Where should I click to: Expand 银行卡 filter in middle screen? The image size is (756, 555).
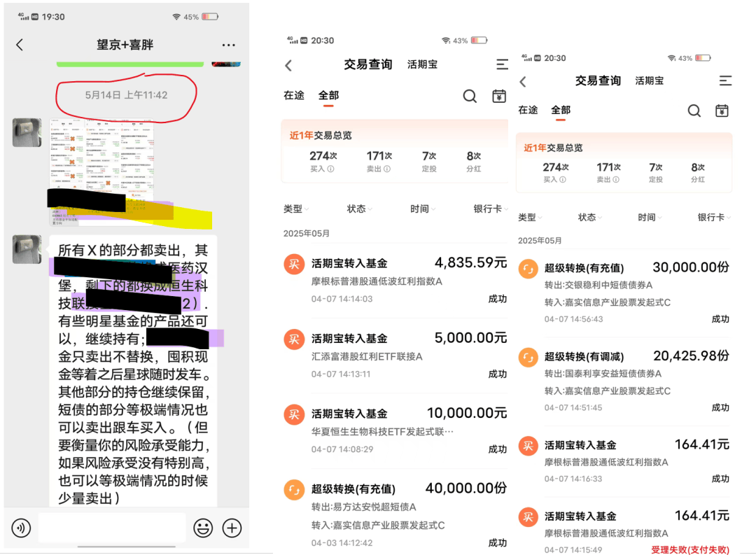(490, 209)
